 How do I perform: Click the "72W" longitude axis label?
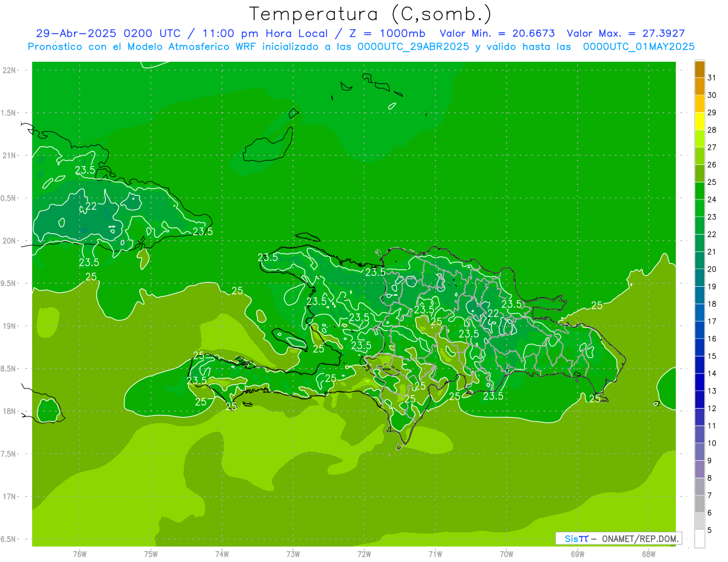(x=364, y=554)
